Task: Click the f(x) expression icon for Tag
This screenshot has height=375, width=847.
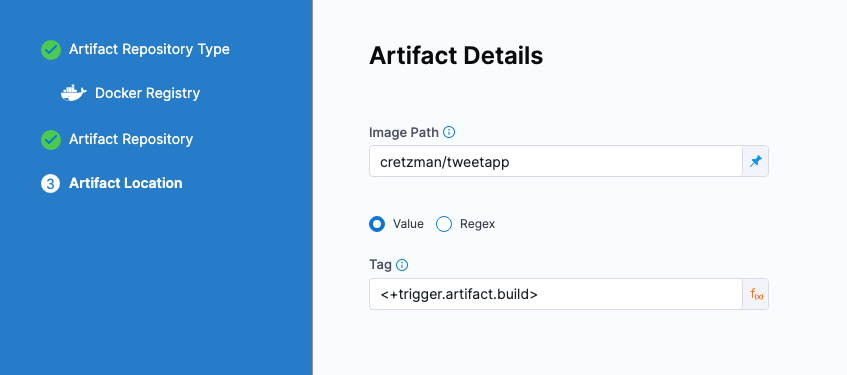Action: coord(756,294)
